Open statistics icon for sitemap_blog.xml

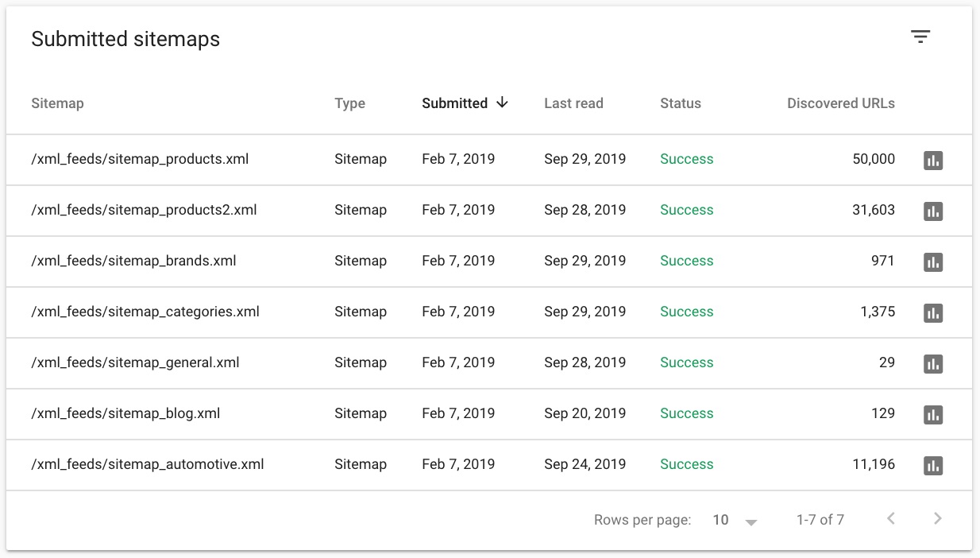(933, 414)
